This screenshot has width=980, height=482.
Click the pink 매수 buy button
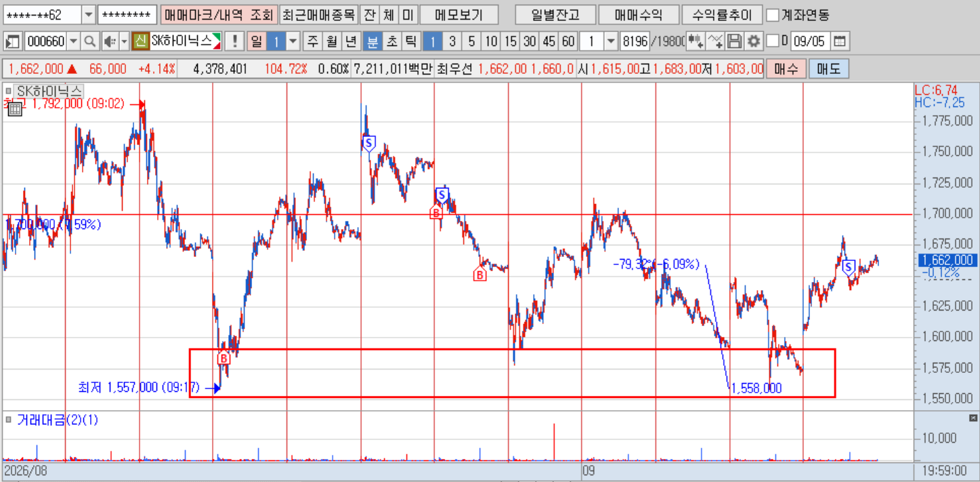[786, 68]
